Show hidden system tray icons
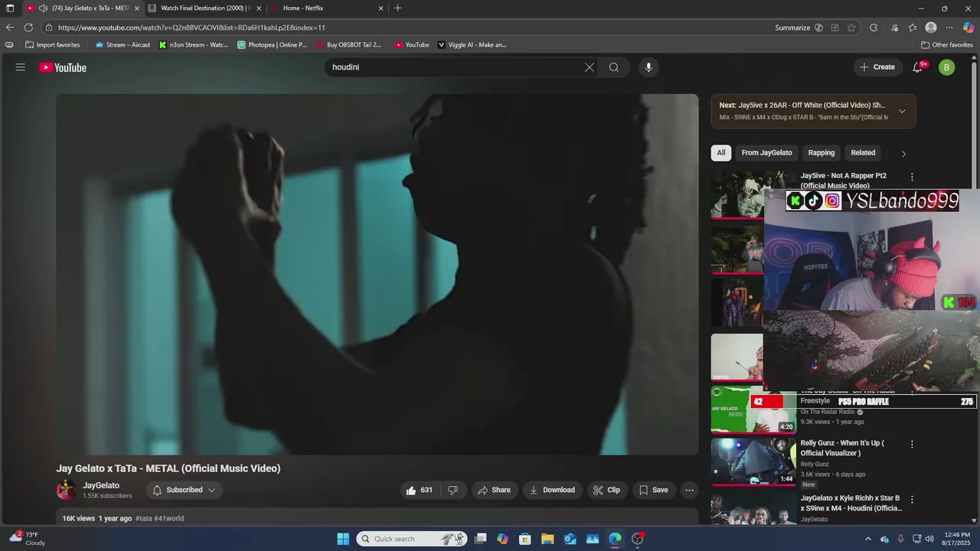Viewport: 980px width, 551px height. coord(867,539)
